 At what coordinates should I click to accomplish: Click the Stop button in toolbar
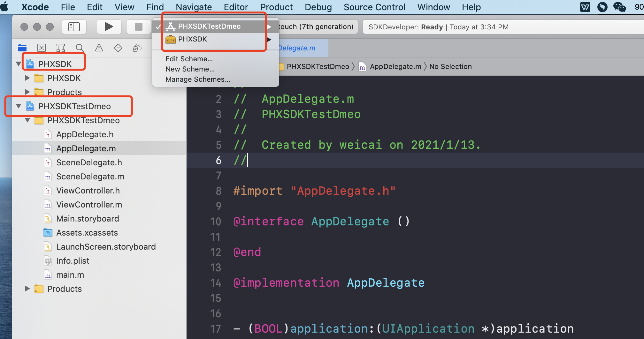(139, 26)
